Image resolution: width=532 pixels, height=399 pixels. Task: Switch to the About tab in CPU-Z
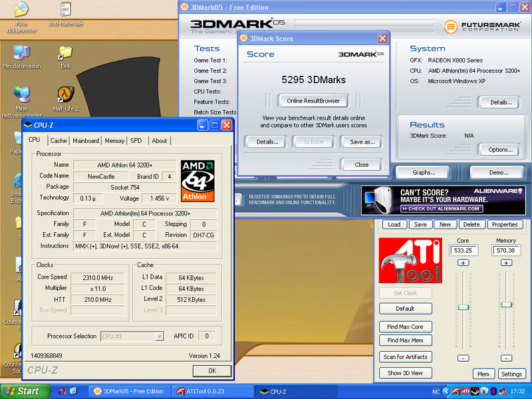[x=160, y=141]
